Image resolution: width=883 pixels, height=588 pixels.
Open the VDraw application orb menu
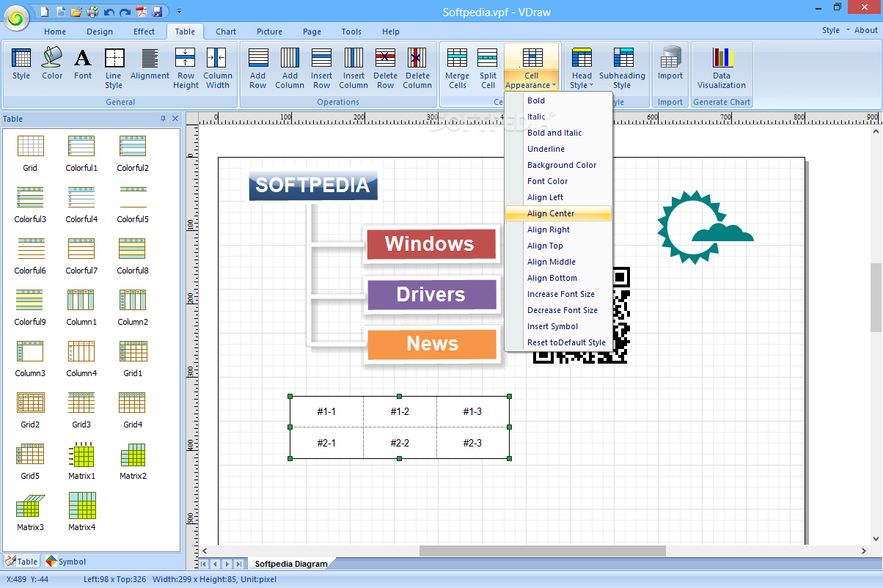coord(16,16)
